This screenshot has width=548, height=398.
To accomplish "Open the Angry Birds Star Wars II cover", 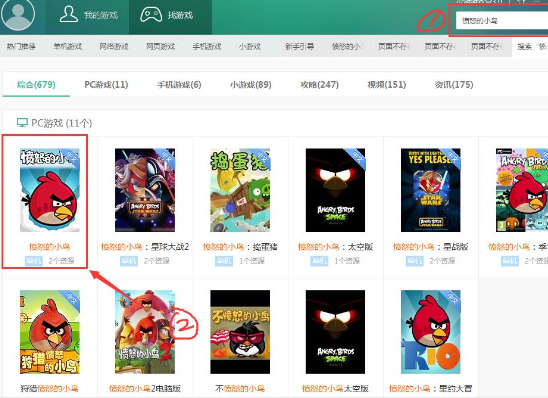I will click(x=145, y=190).
